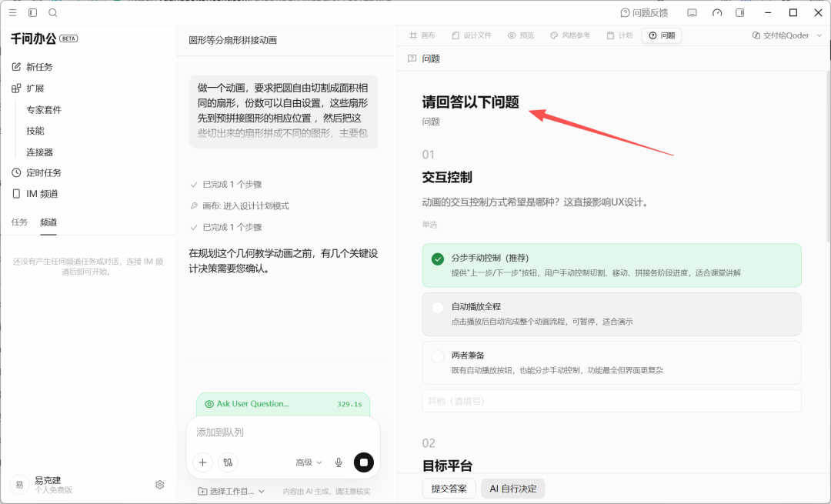Open 选择工作目录 folder dropdown
Image resolution: width=831 pixels, height=504 pixels.
point(231,491)
